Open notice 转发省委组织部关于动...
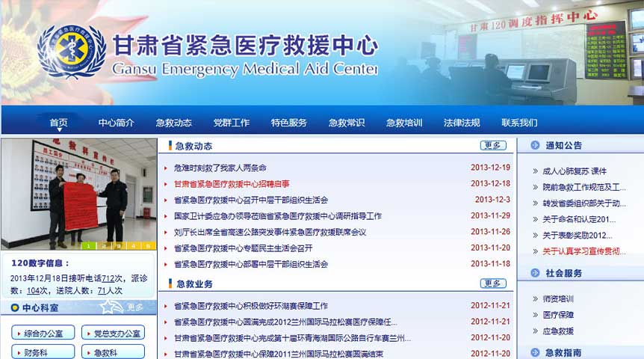Viewport: 644px width, 359px height. point(584,203)
